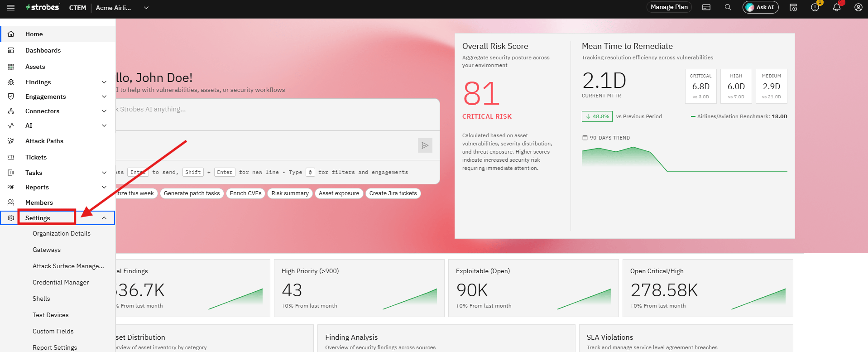
Task: Click the send arrow icon in the AI prompt box
Action: pos(425,145)
